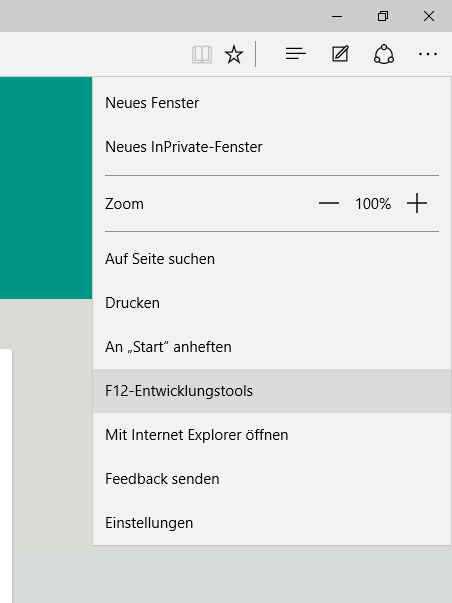Select Feedback senden
This screenshot has height=603, width=452.
click(x=272, y=478)
